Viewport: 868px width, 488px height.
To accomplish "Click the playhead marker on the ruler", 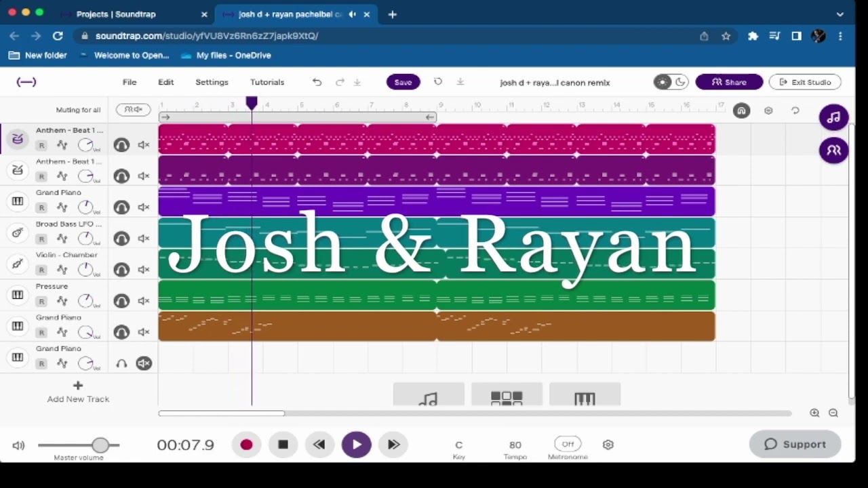I will tap(252, 103).
